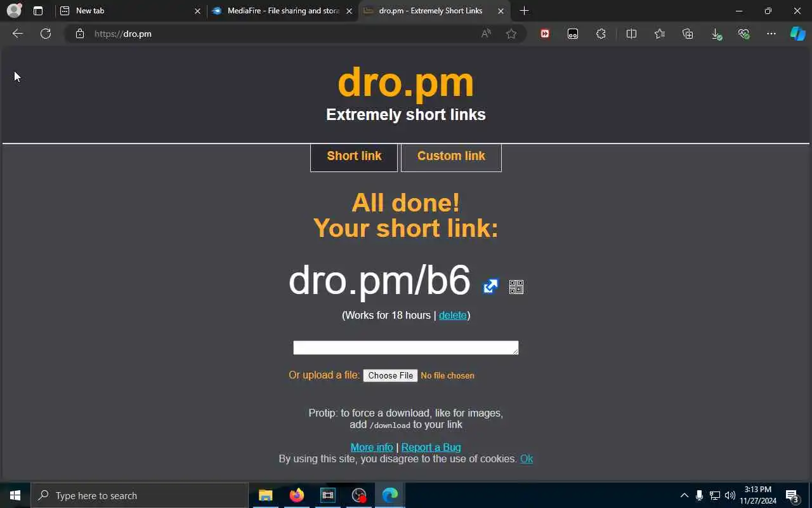This screenshot has height=508, width=812.
Task: Open the taskbar clock and date
Action: 758,495
